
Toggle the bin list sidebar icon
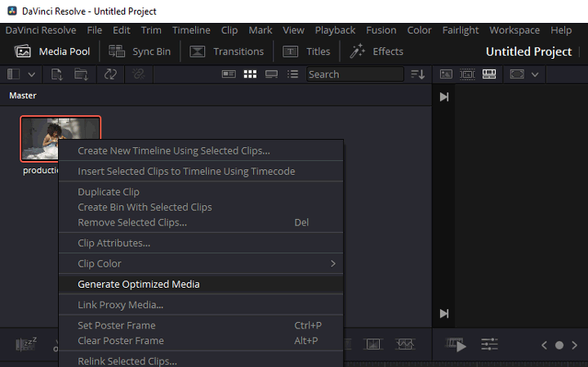[x=14, y=74]
